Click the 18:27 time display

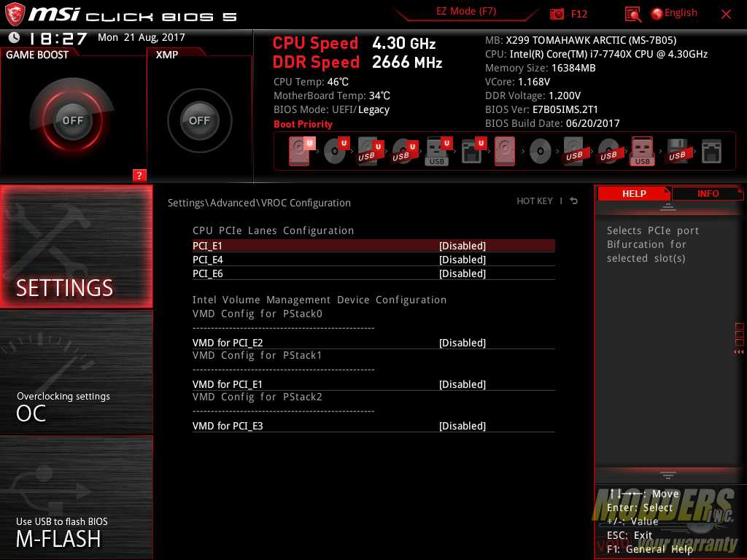(58, 38)
